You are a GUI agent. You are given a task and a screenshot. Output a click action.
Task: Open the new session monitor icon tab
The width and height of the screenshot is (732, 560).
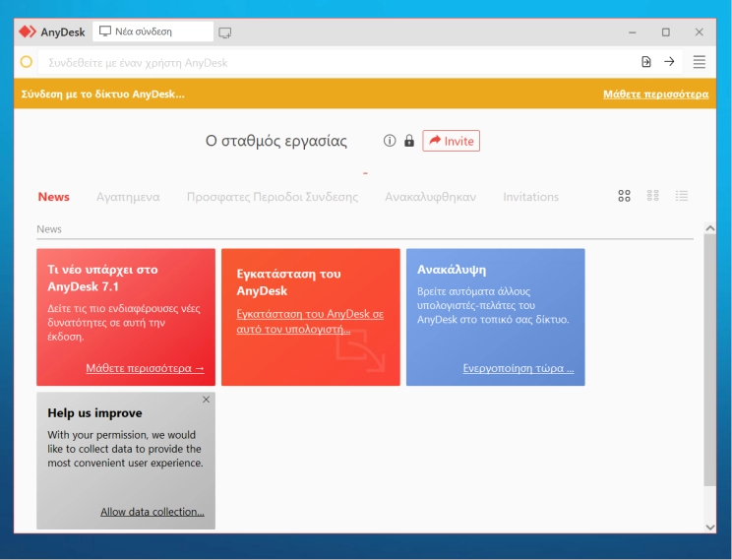click(x=225, y=32)
